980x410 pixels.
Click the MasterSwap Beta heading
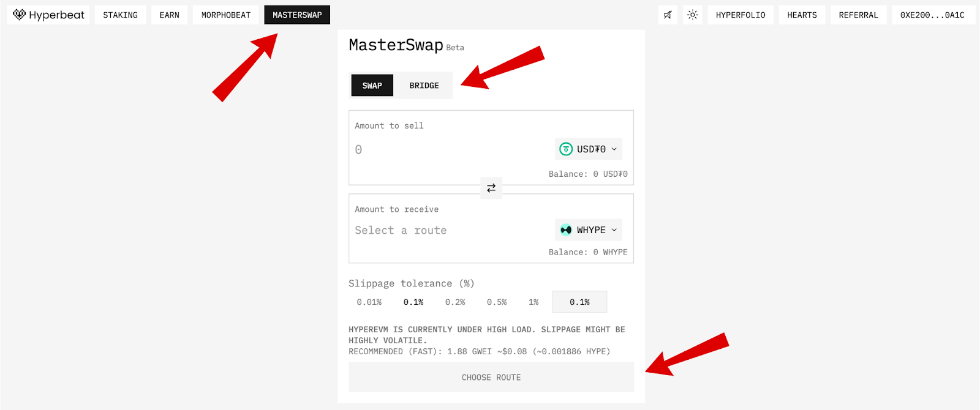[x=406, y=45]
